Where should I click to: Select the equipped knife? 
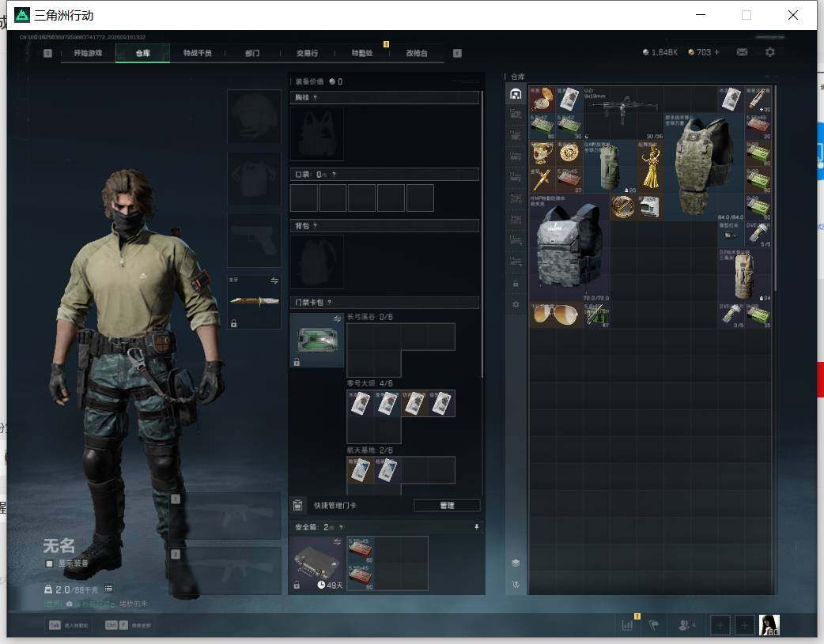[x=254, y=302]
